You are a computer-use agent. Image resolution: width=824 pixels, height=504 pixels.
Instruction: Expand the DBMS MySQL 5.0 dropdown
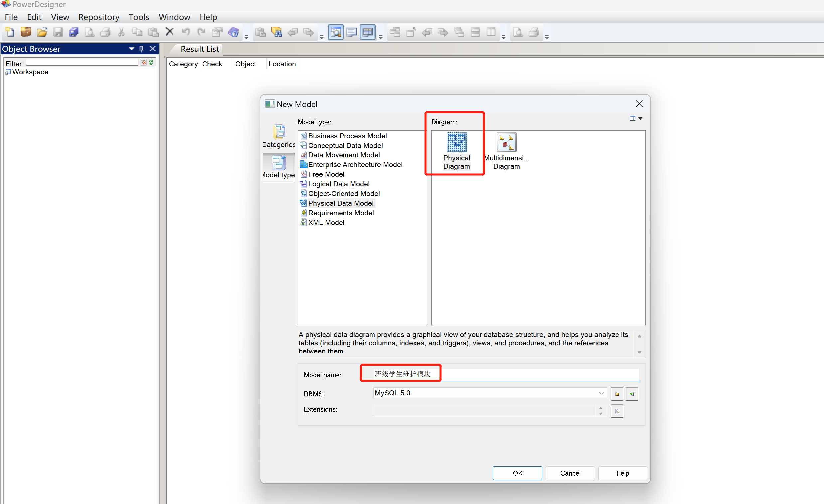tap(601, 393)
